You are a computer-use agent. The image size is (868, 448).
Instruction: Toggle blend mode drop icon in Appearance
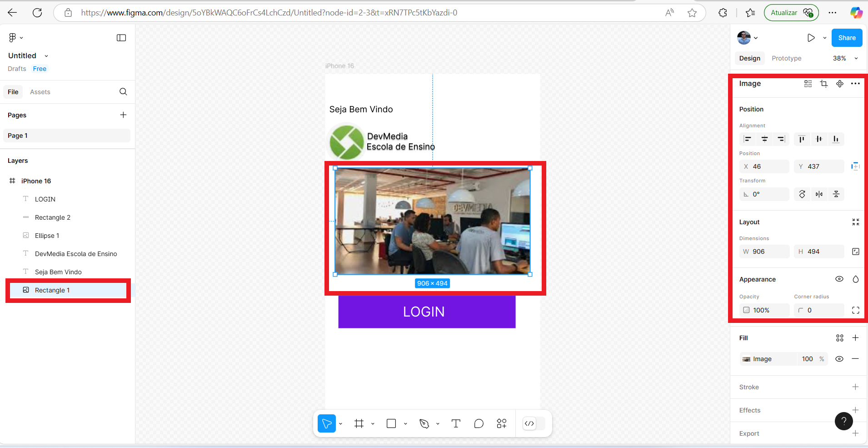(856, 279)
